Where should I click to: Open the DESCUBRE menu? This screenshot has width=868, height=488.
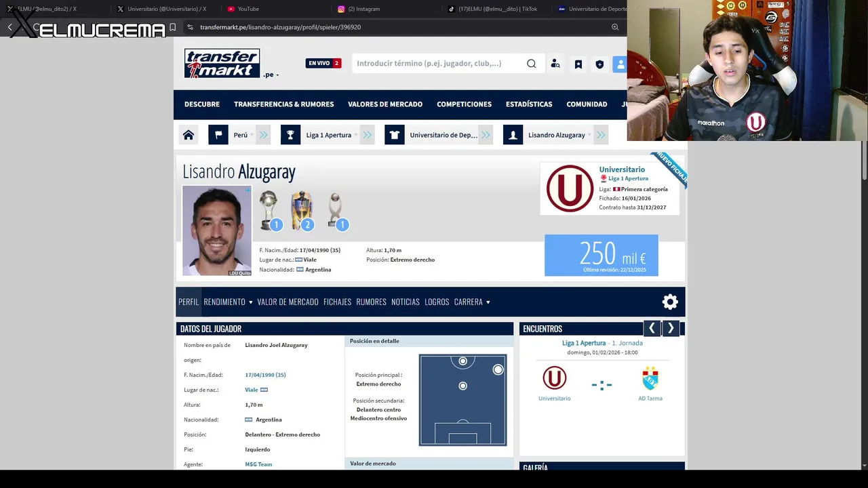[x=202, y=104]
